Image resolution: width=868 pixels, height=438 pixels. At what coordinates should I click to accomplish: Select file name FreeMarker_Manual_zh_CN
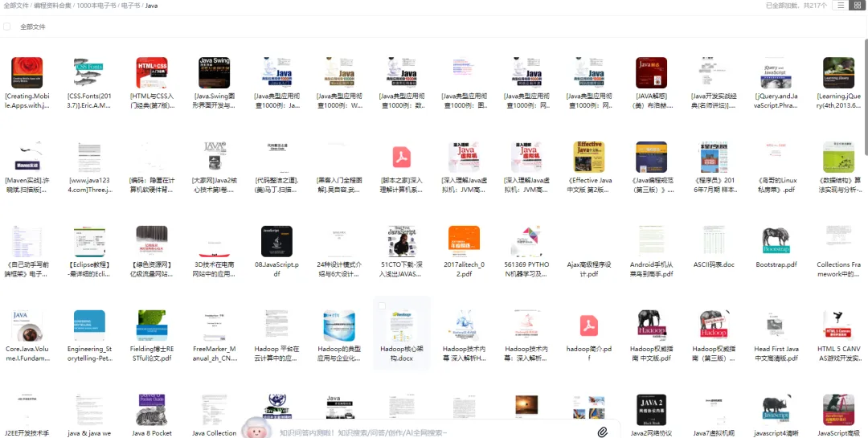215,354
